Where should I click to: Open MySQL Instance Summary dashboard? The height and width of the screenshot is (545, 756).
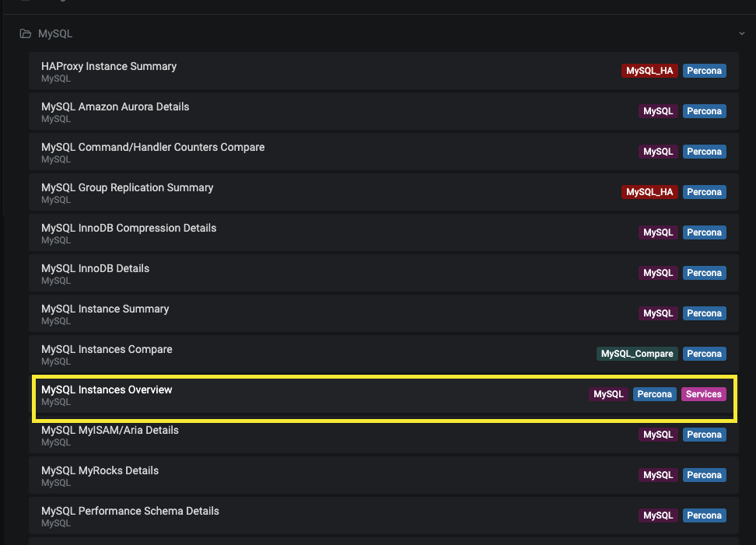(x=105, y=309)
